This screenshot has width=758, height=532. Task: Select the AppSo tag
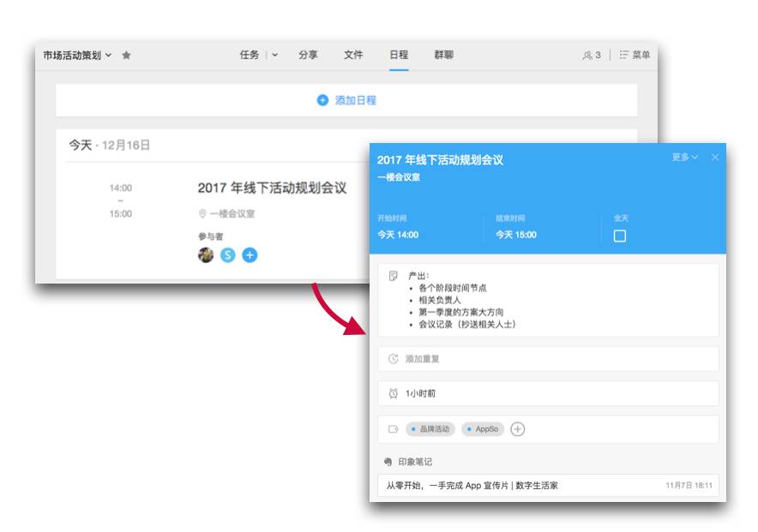click(x=483, y=428)
